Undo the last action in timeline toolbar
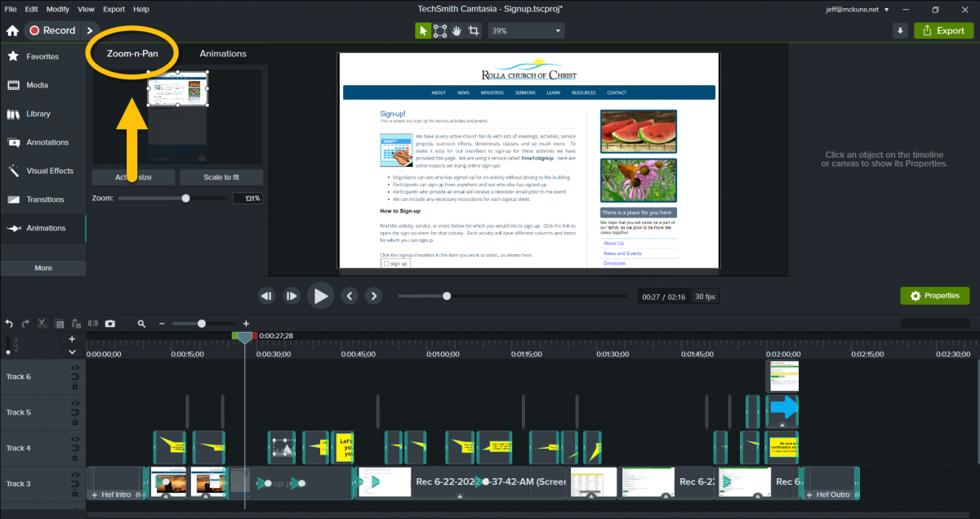 [9, 324]
